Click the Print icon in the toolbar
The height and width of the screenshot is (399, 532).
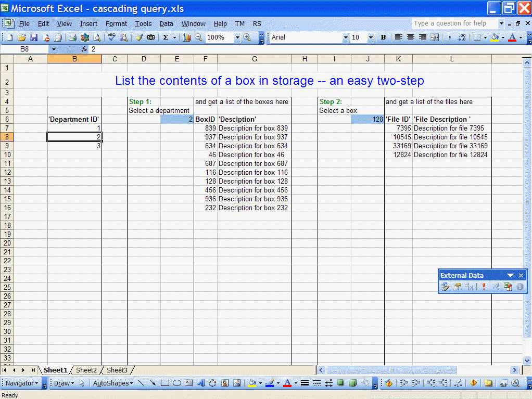73,37
